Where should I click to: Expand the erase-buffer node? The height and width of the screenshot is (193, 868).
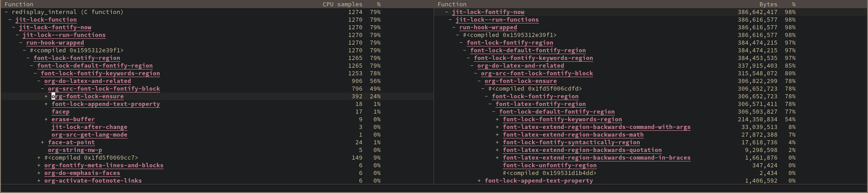point(46,119)
